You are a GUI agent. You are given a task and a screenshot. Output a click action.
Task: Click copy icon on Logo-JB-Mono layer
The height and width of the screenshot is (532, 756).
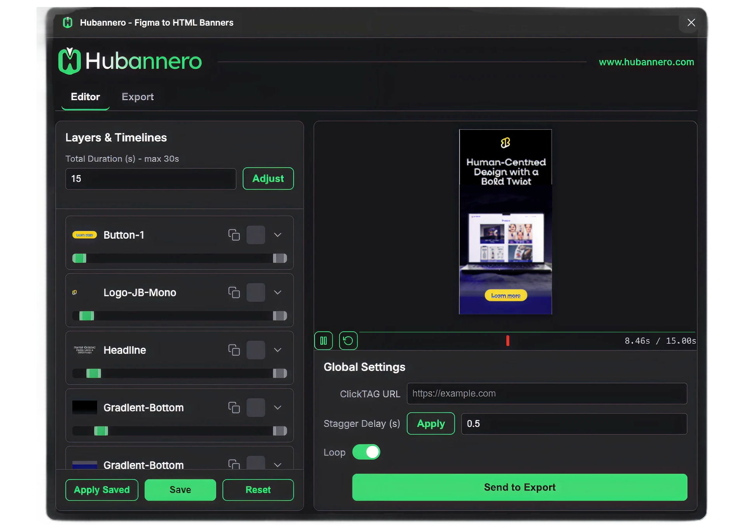click(234, 292)
